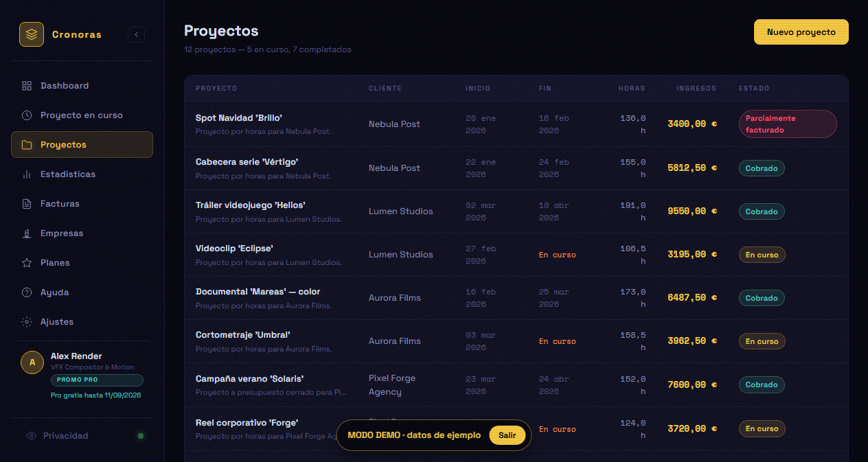Click the 3400,00 € income value
Image resolution: width=868 pixels, height=462 pixels.
click(x=692, y=124)
